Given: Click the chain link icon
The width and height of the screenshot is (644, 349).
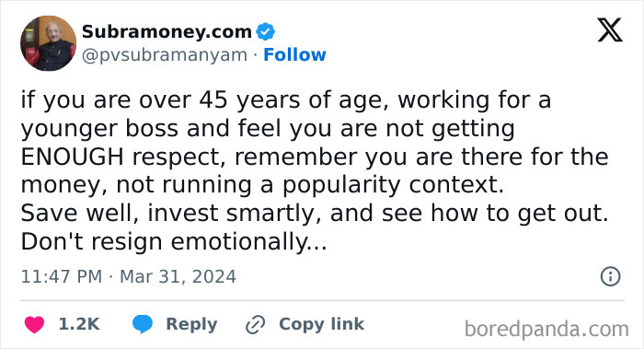Looking at the screenshot, I should click(x=255, y=325).
